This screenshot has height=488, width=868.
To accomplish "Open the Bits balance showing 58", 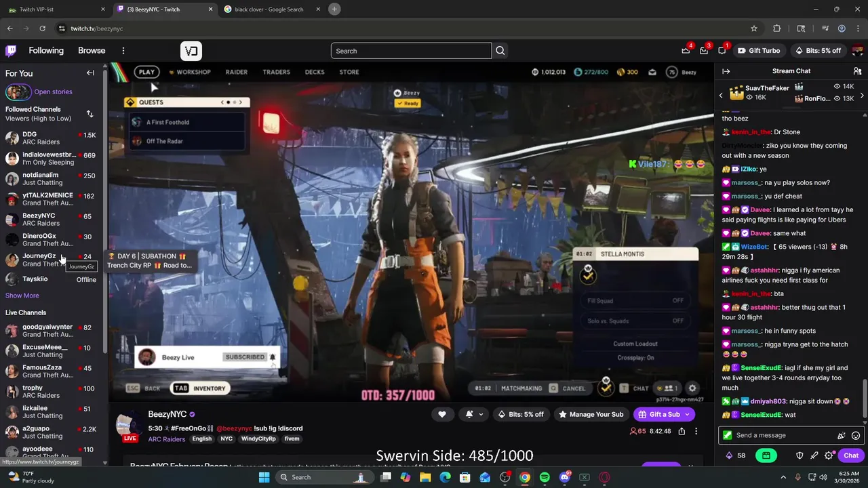I will pyautogui.click(x=736, y=455).
